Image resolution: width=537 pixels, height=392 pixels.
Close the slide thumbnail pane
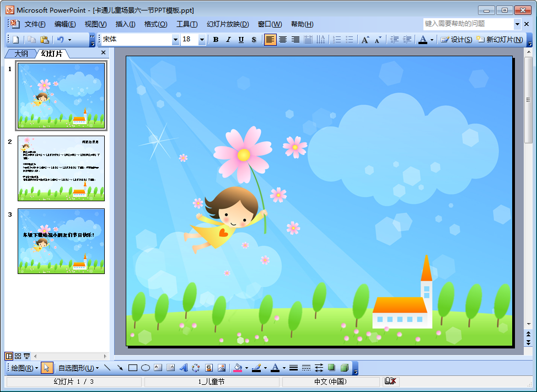[104, 52]
